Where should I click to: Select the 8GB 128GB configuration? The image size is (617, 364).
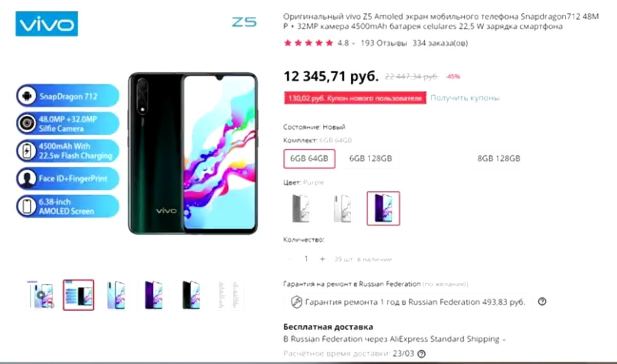click(499, 158)
